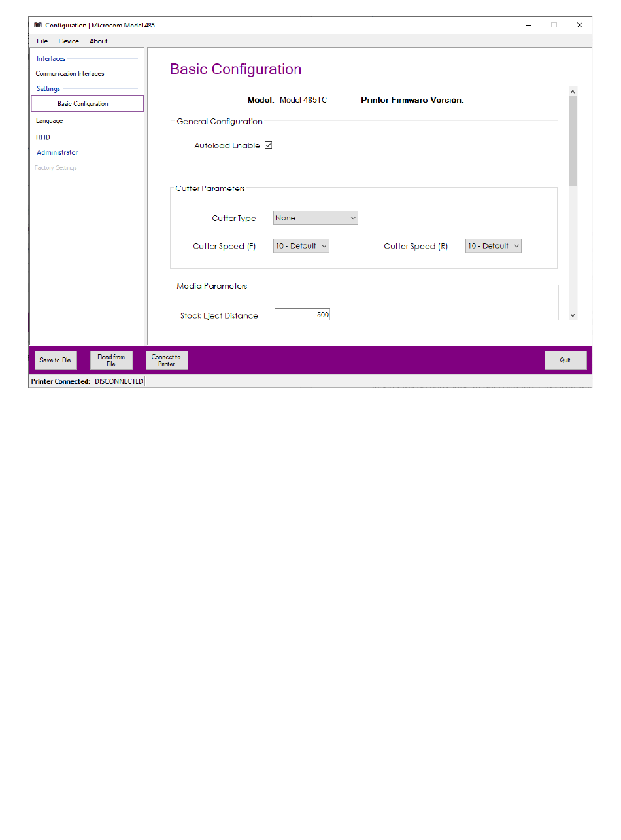Viewport: 621px width, 840px height.
Task: Click the Read from File button
Action: [x=111, y=360]
